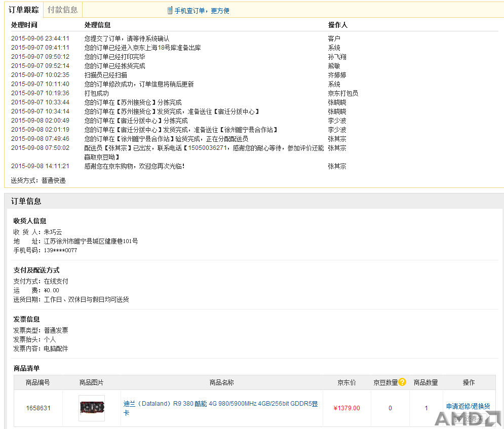Select timestamp 2015-09-06 23:44:11

[40, 38]
